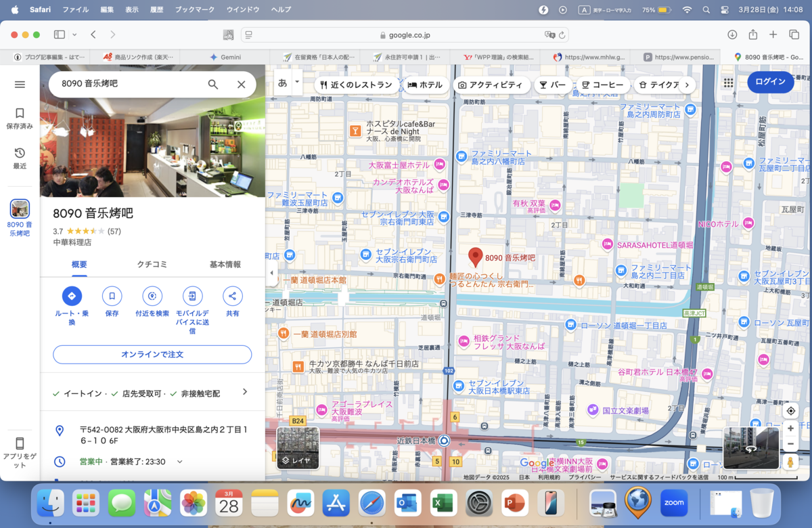Collapse the side panel arrow

point(272,273)
